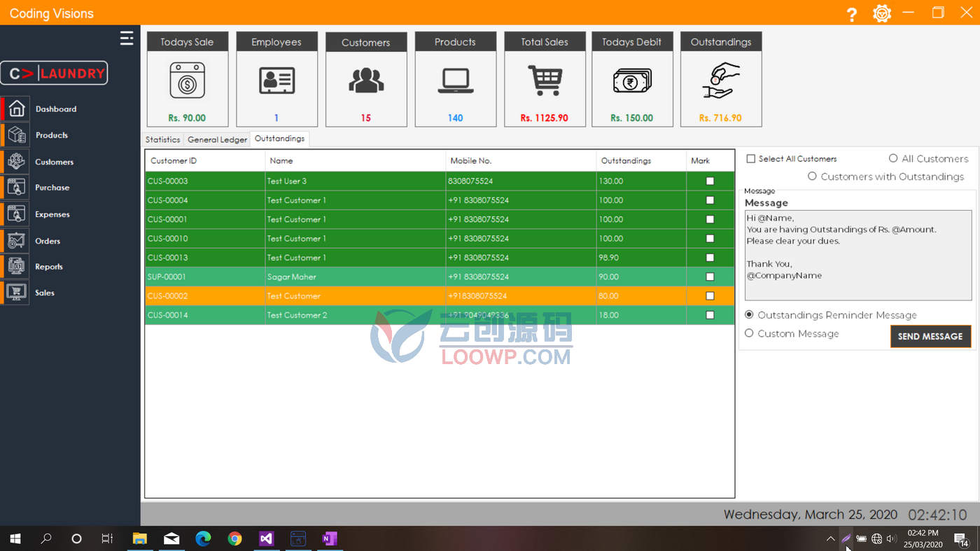Click the Reports icon in sidebar
The image size is (980, 551).
click(x=17, y=267)
